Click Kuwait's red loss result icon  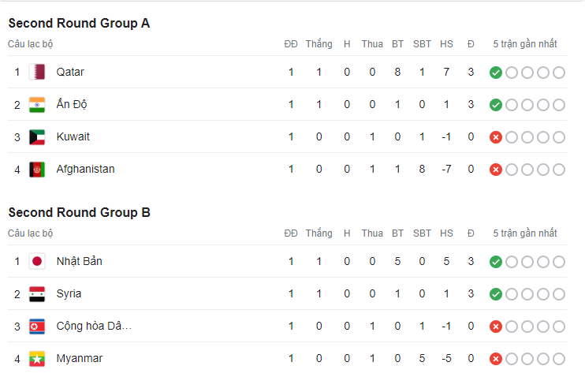point(496,137)
